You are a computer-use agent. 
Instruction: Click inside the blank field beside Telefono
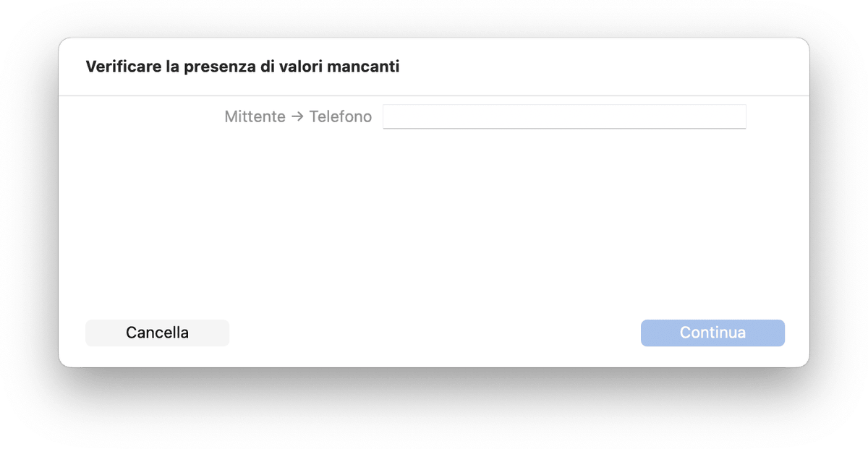(x=564, y=116)
